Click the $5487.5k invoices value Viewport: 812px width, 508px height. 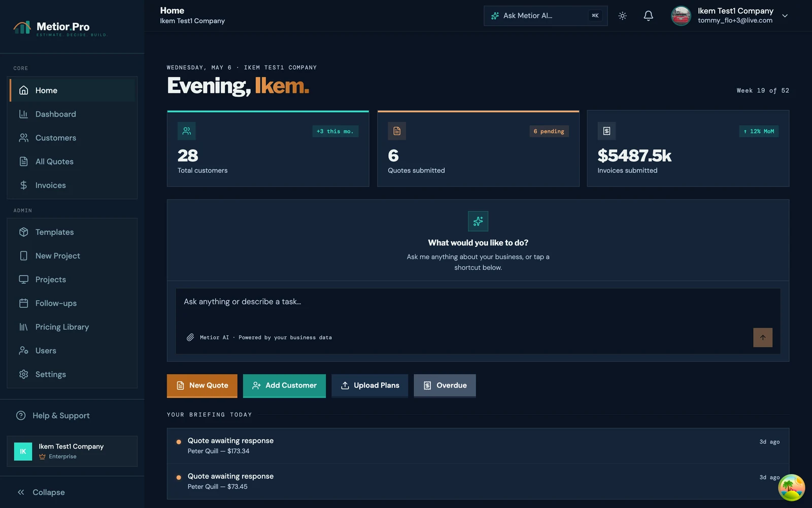634,155
